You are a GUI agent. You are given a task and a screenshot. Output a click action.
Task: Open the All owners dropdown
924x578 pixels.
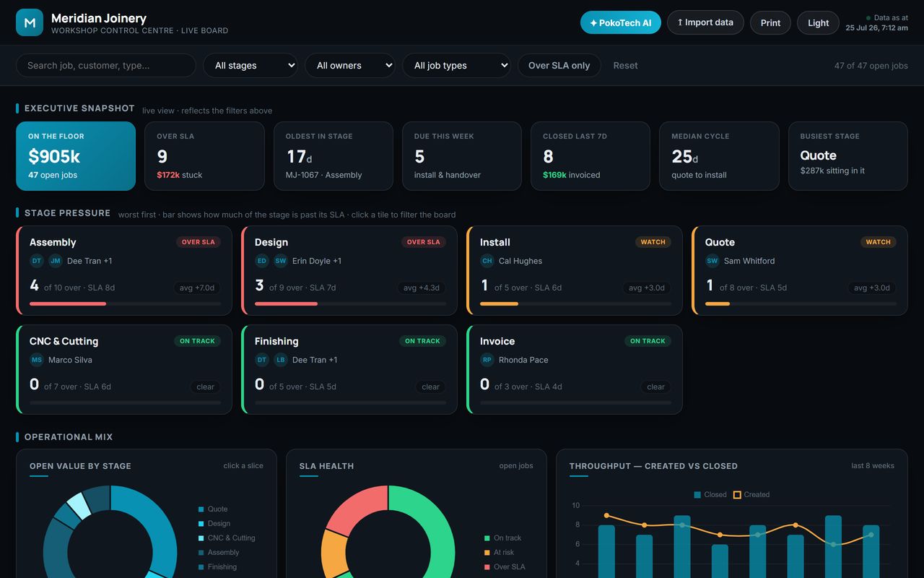point(350,65)
